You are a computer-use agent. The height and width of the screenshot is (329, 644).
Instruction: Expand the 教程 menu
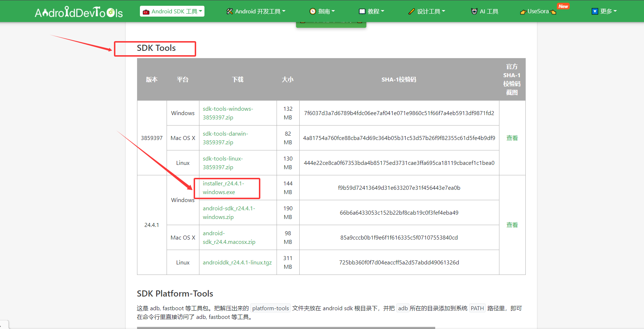(x=371, y=11)
